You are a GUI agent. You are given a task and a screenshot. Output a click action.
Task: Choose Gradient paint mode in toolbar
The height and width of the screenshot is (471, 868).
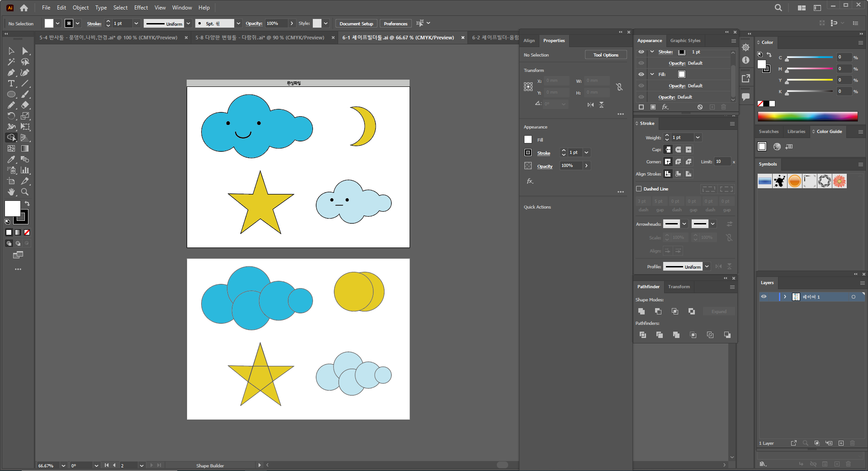tap(18, 233)
